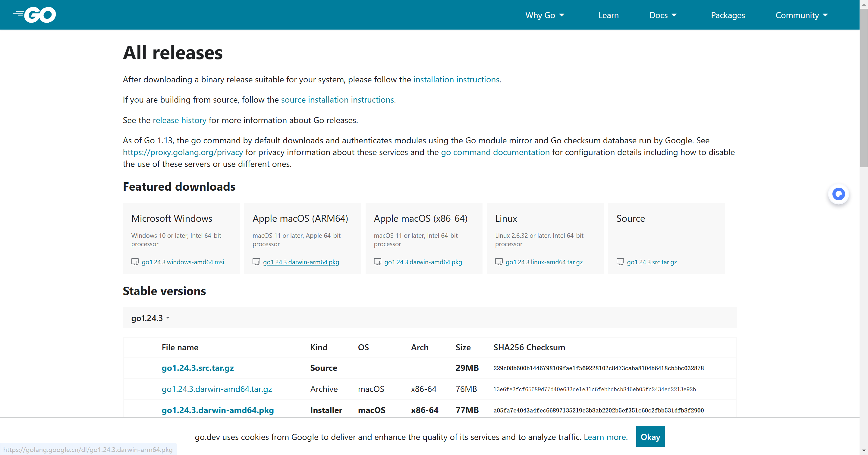Click the download icon beside go1.24.3.src.tar.gz card
Image resolution: width=868 pixels, height=455 pixels.
click(620, 262)
